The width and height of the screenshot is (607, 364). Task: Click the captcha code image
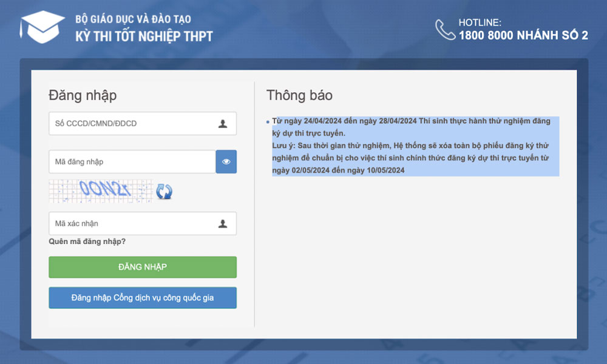click(100, 191)
